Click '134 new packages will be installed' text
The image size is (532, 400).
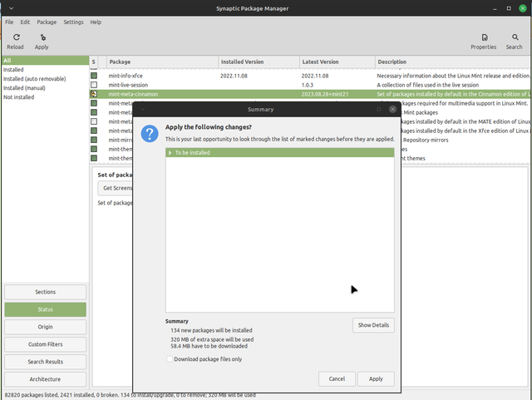coord(211,330)
